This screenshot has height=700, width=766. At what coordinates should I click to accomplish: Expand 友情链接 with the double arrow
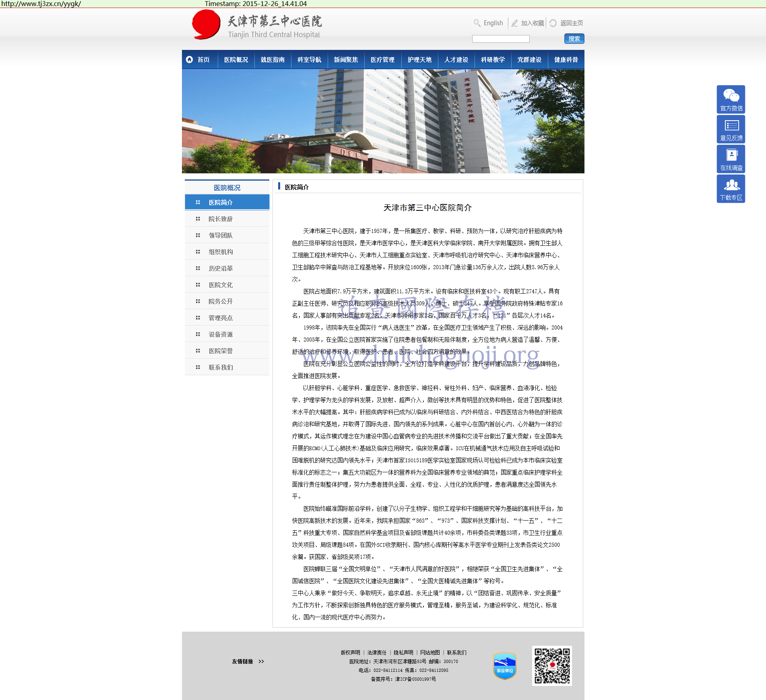[261, 661]
